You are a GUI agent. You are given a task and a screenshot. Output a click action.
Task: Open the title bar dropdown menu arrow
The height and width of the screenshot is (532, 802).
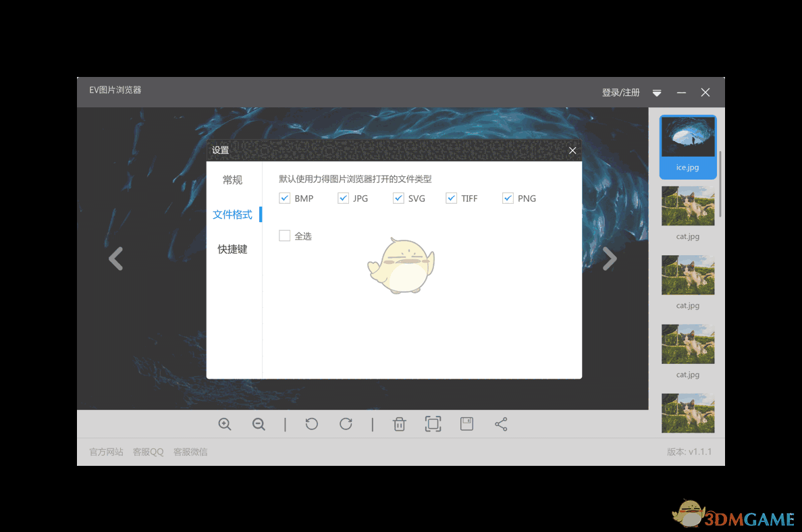657,92
